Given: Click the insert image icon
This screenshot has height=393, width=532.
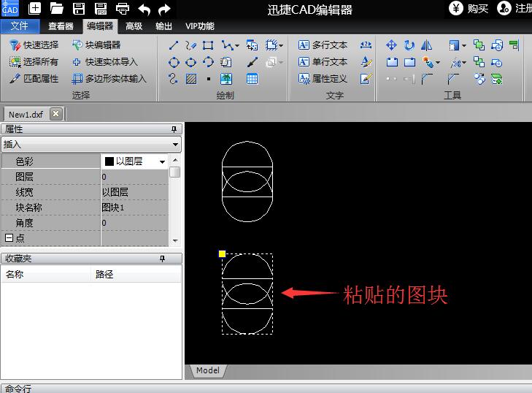Looking at the screenshot, I should click(x=227, y=79).
